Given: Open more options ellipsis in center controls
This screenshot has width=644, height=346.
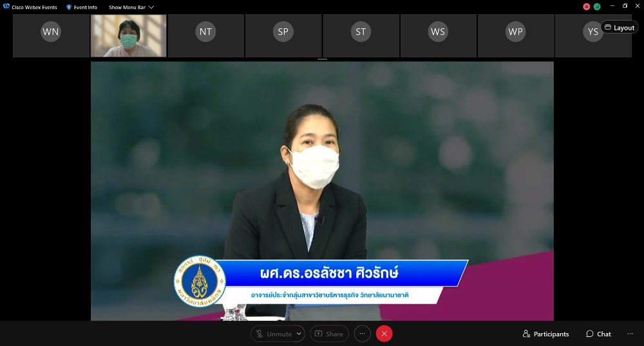Looking at the screenshot, I should pos(362,334).
